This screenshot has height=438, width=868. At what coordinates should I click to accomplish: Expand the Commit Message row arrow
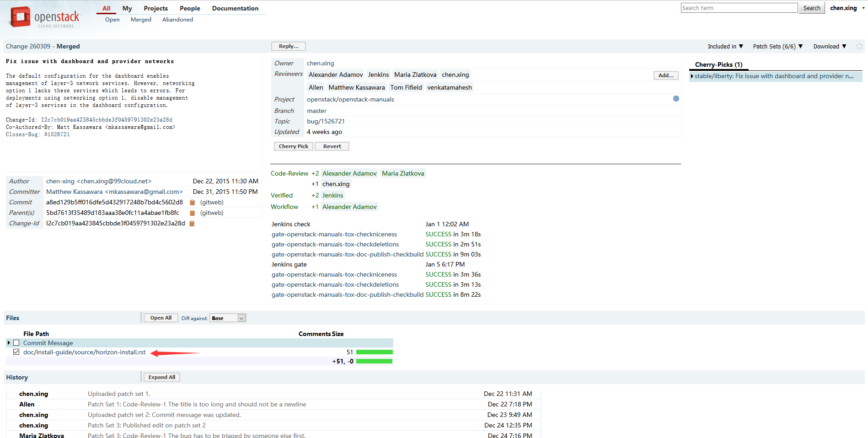click(x=9, y=343)
